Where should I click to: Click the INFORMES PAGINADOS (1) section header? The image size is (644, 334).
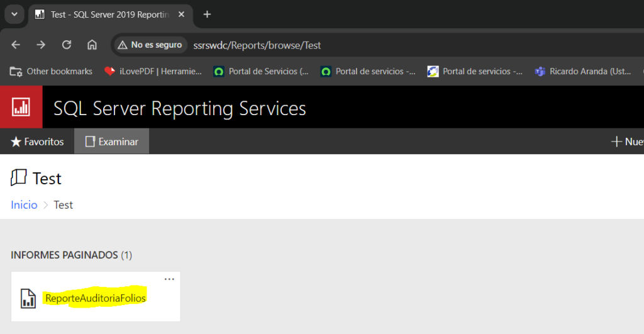[x=72, y=255]
